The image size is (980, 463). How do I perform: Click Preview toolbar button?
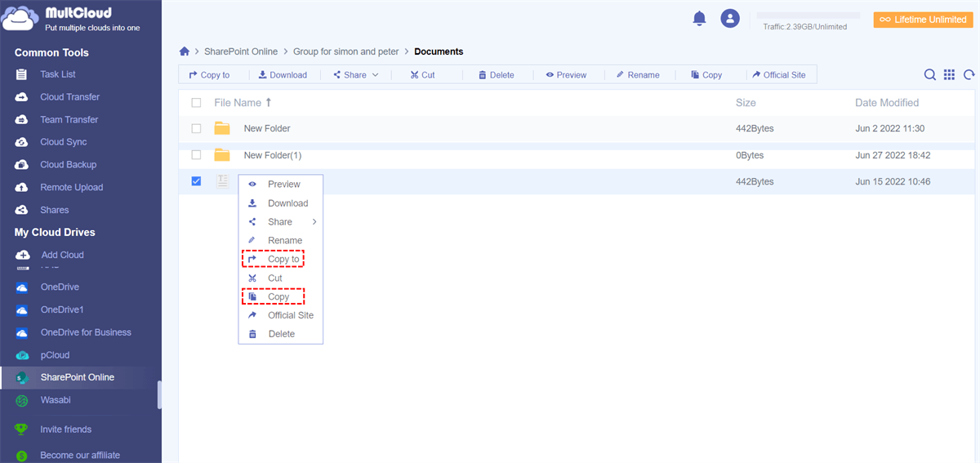click(567, 75)
